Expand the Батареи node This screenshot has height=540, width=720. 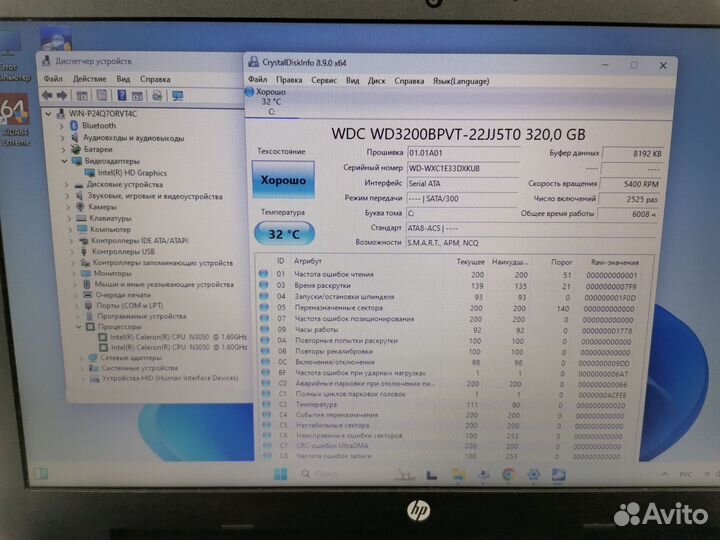tap(62, 149)
